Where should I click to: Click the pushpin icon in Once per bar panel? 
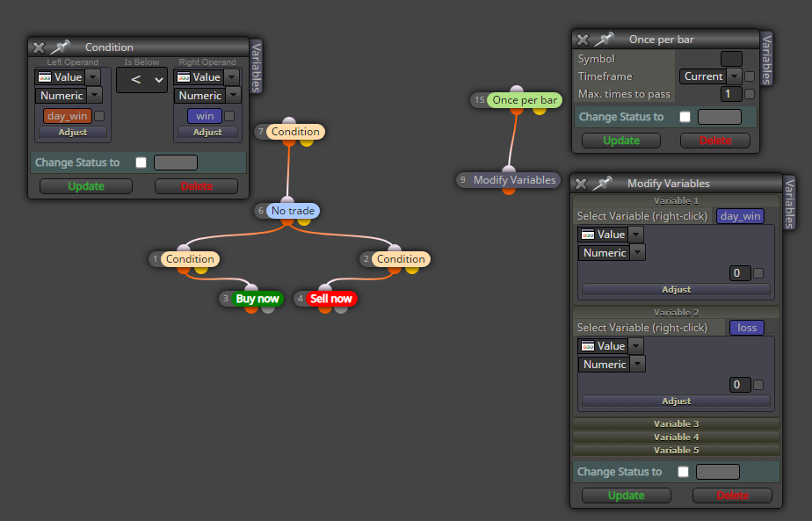(604, 40)
